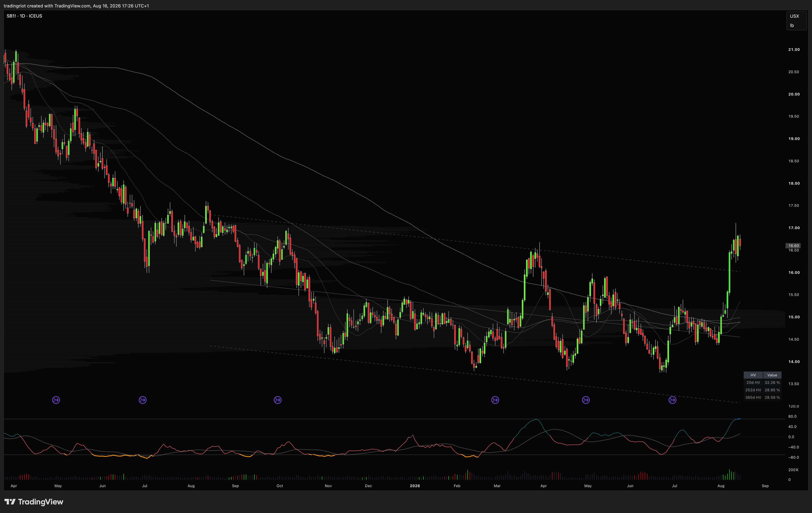Screen dimensions: 812x513
Task: Click the 14.00 price axis label
Action: [794, 362]
